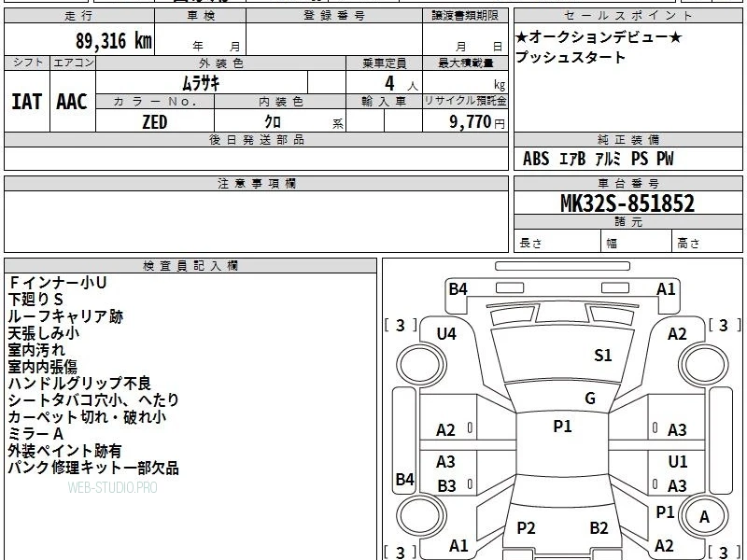
Task: Select the ★オークションデビュー★ line
Action: [599, 37]
